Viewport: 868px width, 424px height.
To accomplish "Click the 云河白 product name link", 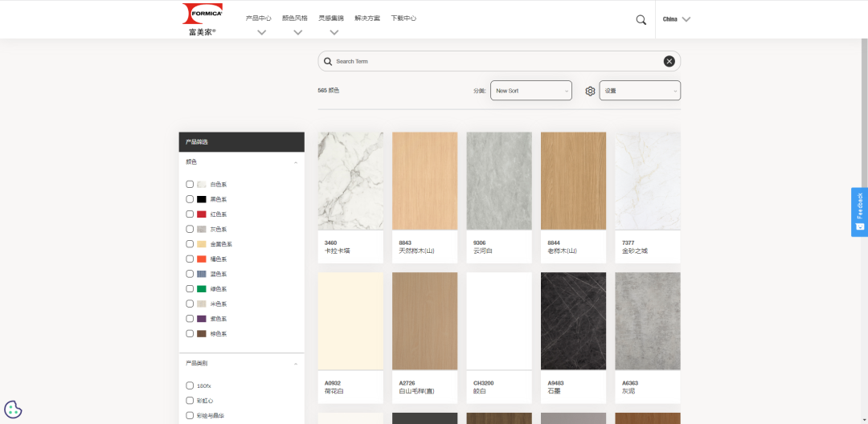I will click(x=483, y=251).
